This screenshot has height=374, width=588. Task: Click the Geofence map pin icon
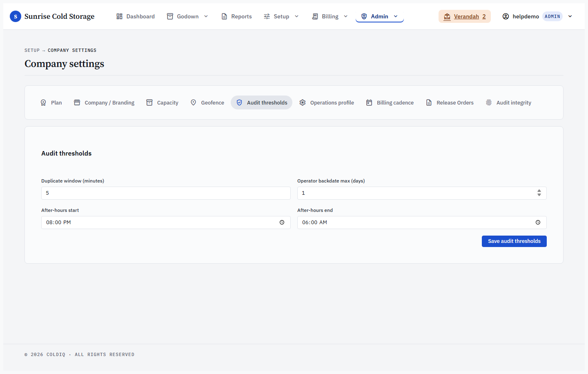(x=194, y=102)
